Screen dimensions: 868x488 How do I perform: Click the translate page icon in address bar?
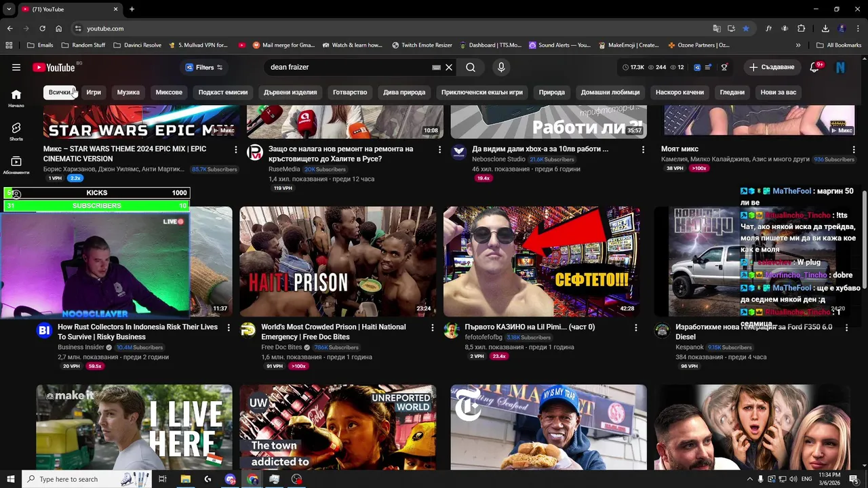tap(717, 28)
